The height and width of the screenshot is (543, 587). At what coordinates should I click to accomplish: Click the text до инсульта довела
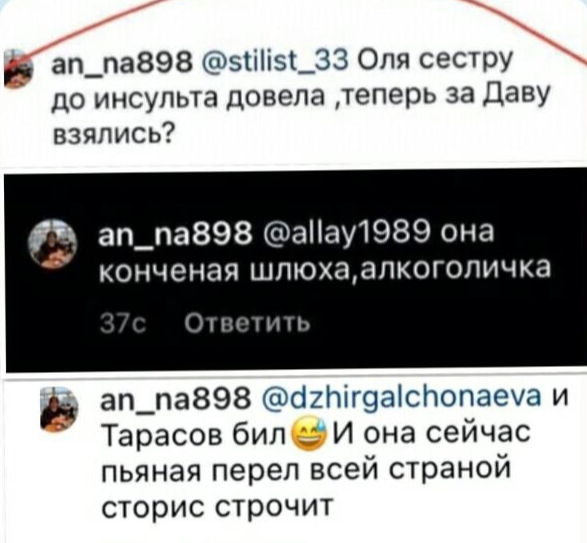[x=188, y=96]
